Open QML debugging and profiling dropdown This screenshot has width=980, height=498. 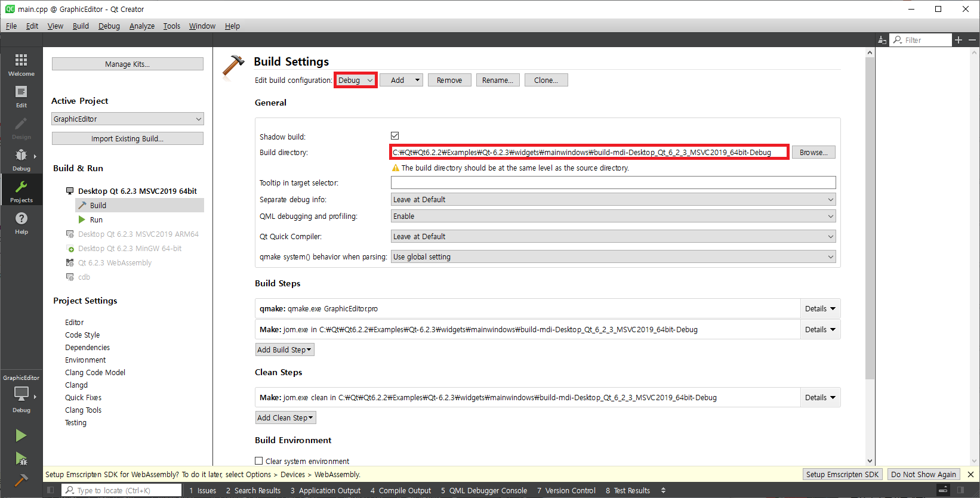pyautogui.click(x=613, y=216)
